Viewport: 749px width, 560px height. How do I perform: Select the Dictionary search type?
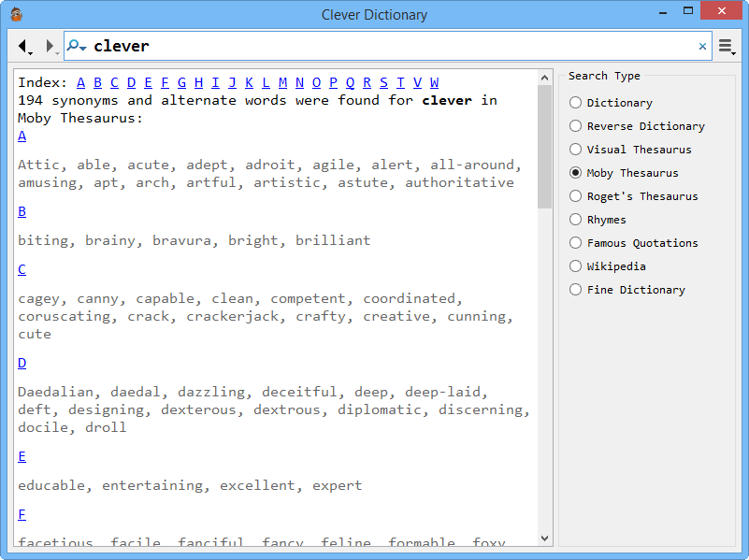611,103
